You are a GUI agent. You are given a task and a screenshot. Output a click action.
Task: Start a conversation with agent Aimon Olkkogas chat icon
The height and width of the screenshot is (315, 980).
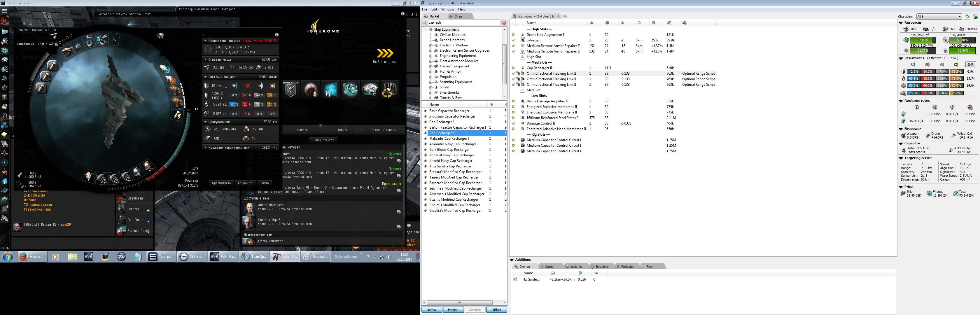pyautogui.click(x=398, y=212)
